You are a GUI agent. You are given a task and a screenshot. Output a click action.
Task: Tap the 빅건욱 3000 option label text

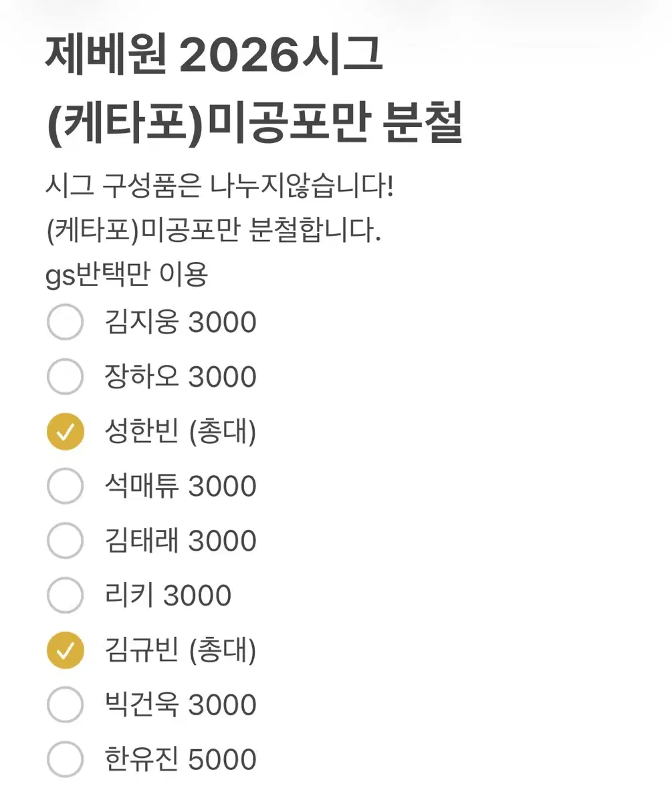pos(181,704)
